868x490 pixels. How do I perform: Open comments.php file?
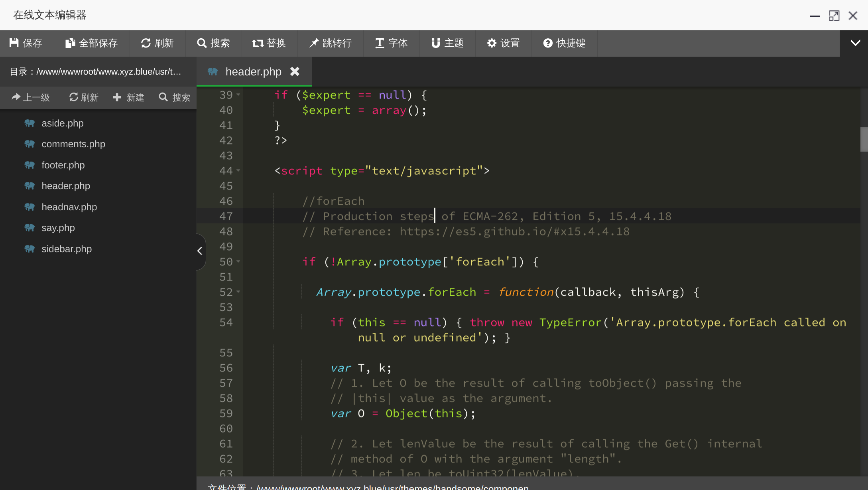coord(73,144)
